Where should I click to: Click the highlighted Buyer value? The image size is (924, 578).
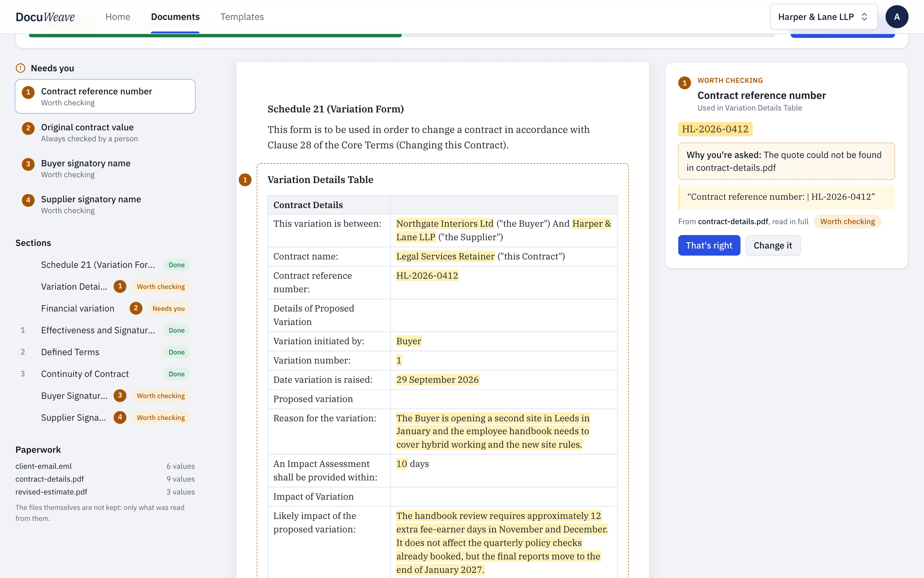pos(408,341)
